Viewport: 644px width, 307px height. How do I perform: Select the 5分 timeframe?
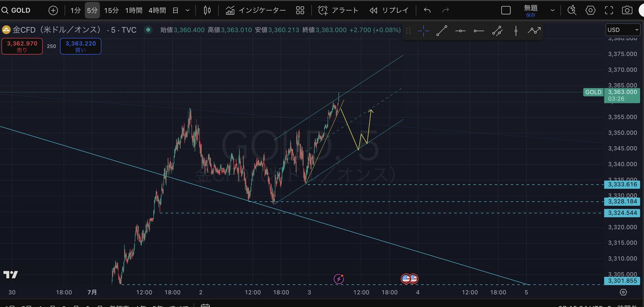pyautogui.click(x=92, y=10)
